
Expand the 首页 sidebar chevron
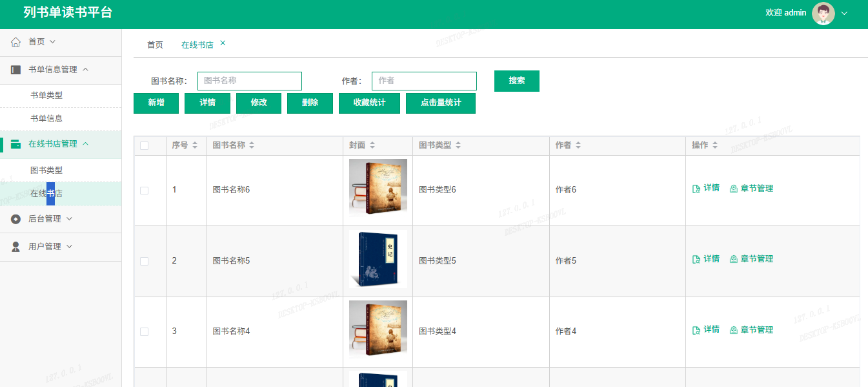point(53,42)
